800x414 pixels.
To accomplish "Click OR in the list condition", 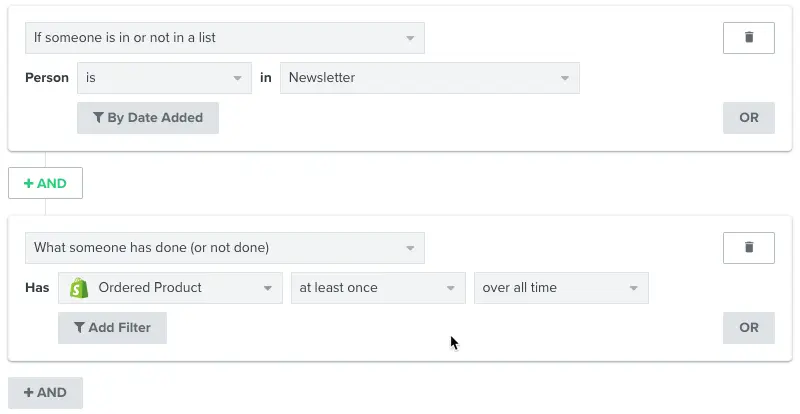I will point(748,118).
